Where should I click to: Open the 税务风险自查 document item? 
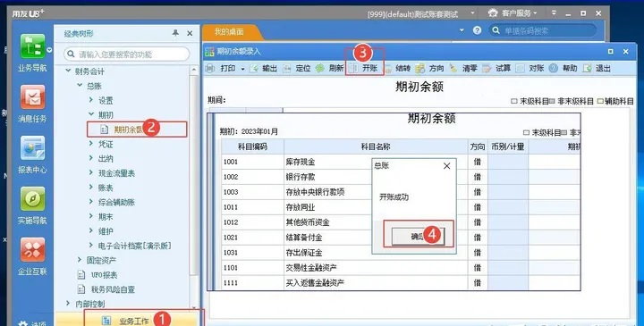click(106, 289)
